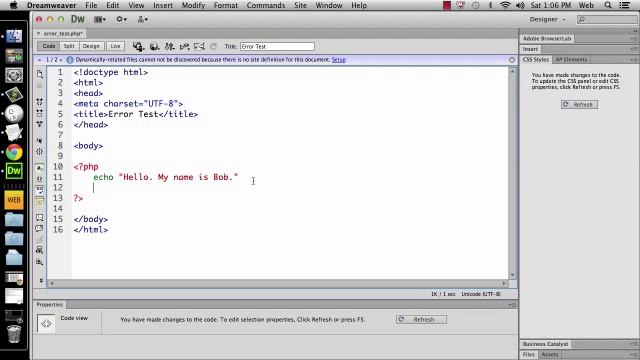This screenshot has height=360, width=640.
Task: Open the W3C Validation icon
Action: 184,47
